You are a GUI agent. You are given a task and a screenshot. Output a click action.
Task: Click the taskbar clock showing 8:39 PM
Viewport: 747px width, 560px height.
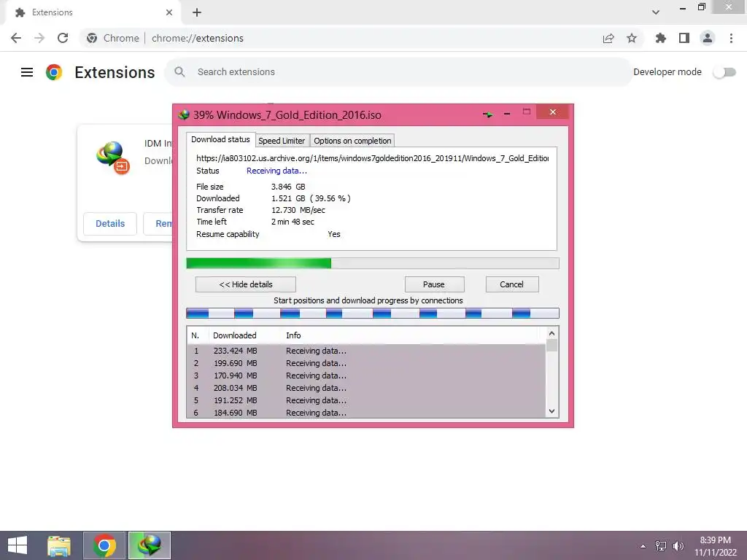715,546
